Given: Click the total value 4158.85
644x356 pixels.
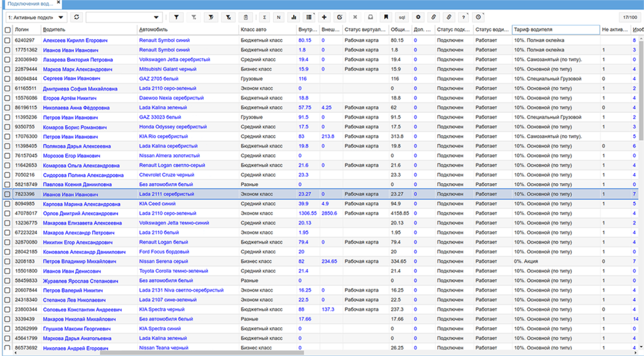Looking at the screenshot, I should pyautogui.click(x=399, y=213).
